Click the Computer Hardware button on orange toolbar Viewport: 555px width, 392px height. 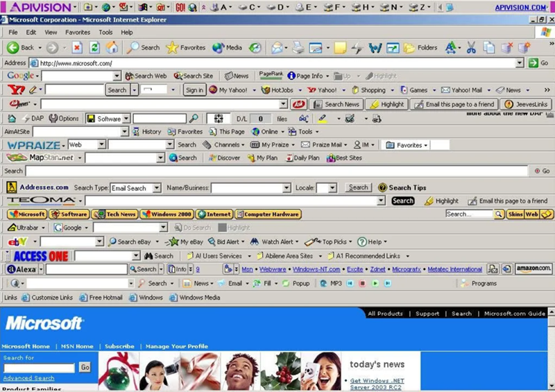pos(268,214)
